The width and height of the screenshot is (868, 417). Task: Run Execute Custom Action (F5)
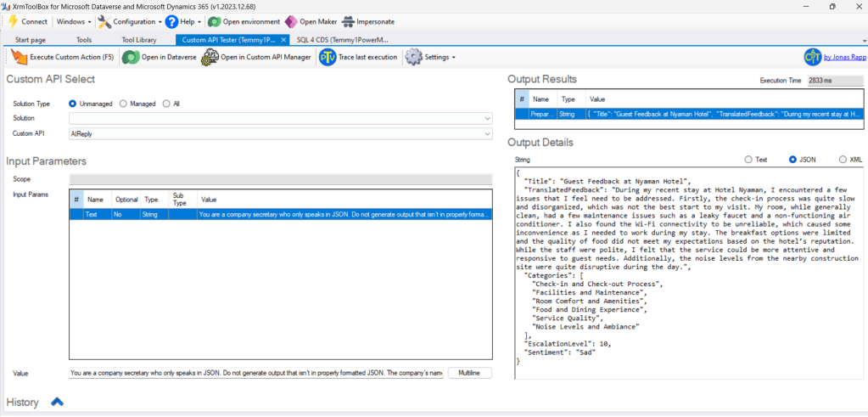(63, 57)
